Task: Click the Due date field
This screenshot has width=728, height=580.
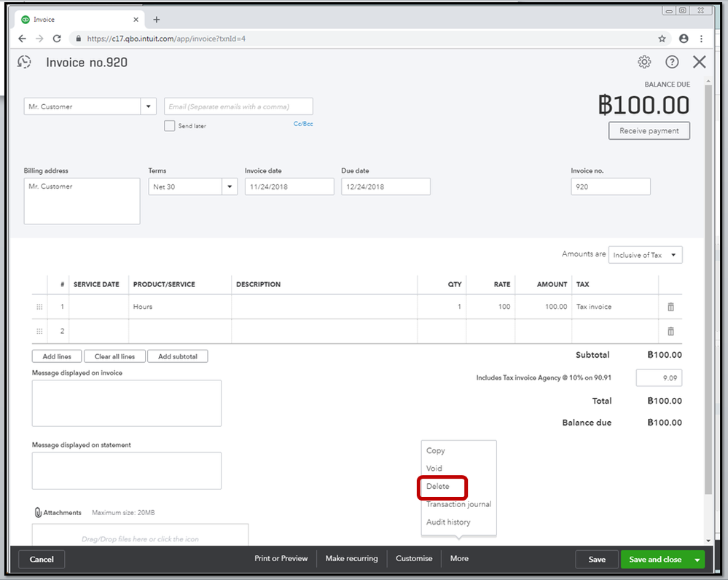Action: coord(385,187)
